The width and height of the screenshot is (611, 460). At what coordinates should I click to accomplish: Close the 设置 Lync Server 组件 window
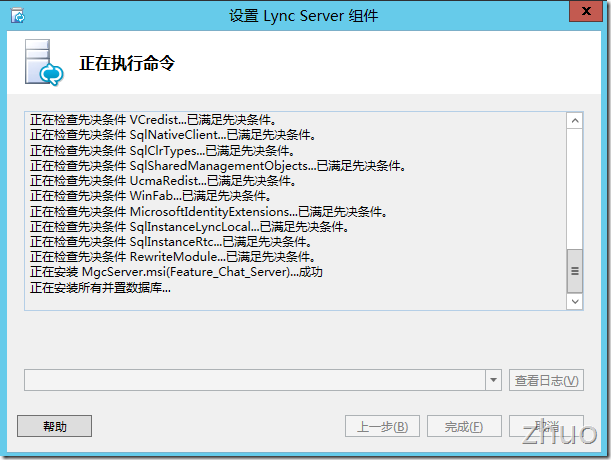(x=586, y=11)
